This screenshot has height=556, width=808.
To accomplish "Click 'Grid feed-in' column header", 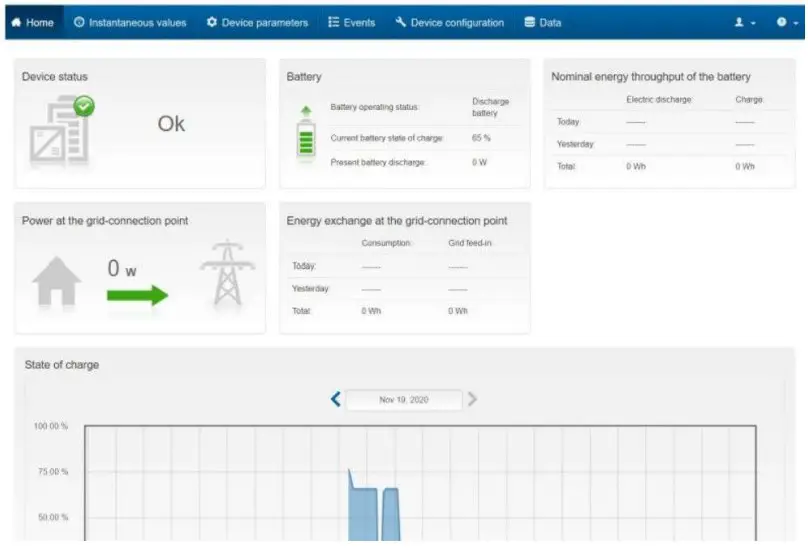I will click(x=470, y=243).
